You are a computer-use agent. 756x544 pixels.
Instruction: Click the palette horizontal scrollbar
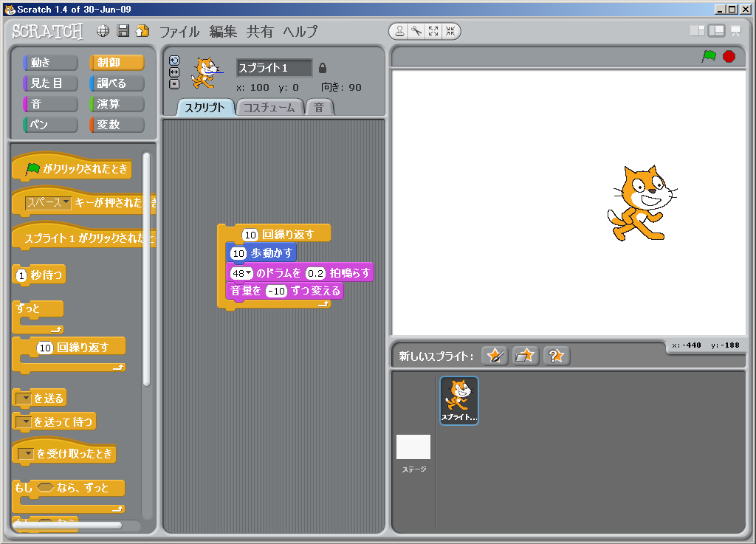pos(67,525)
